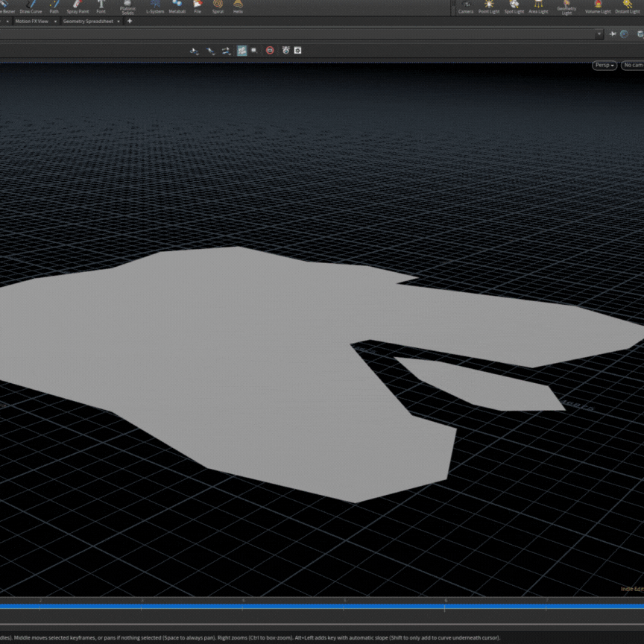
Task: Add a Point Light from the shelf
Action: (489, 7)
